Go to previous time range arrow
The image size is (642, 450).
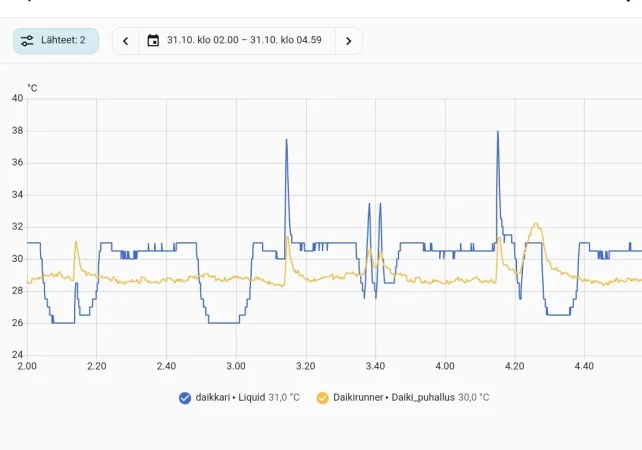point(126,41)
